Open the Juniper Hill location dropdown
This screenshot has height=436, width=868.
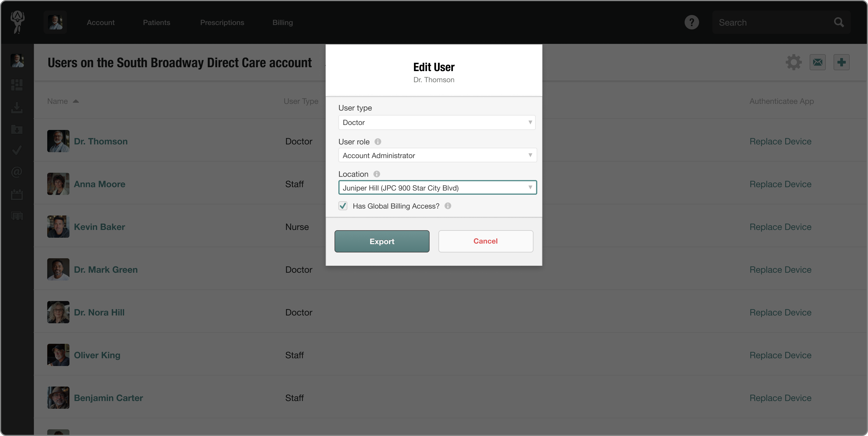437,187
